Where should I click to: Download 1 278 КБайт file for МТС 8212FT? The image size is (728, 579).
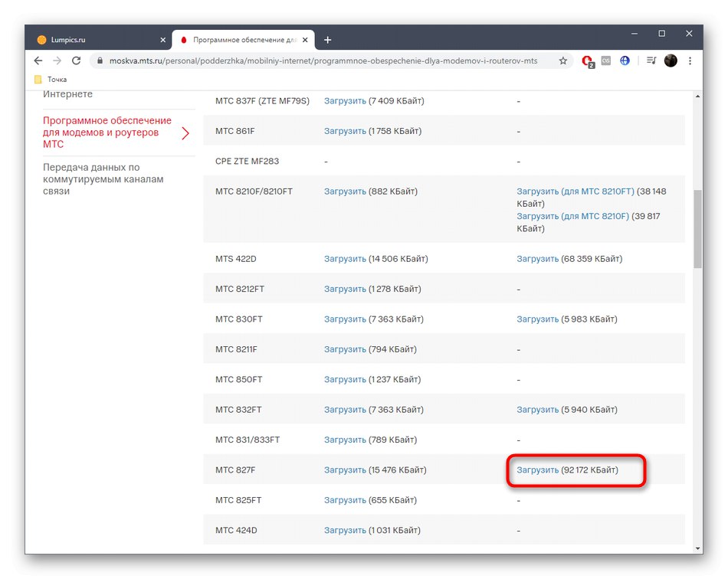coord(345,289)
